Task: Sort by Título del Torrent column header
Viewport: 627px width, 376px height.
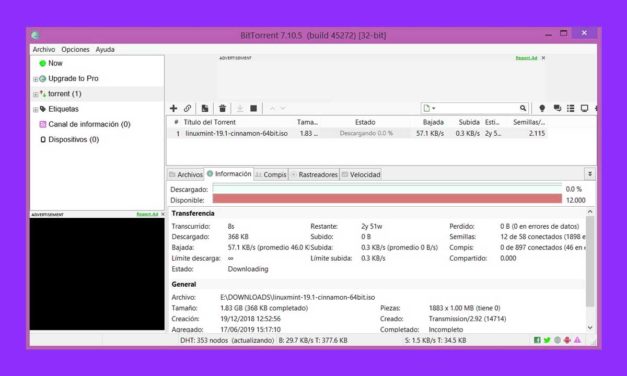Action: (x=210, y=122)
